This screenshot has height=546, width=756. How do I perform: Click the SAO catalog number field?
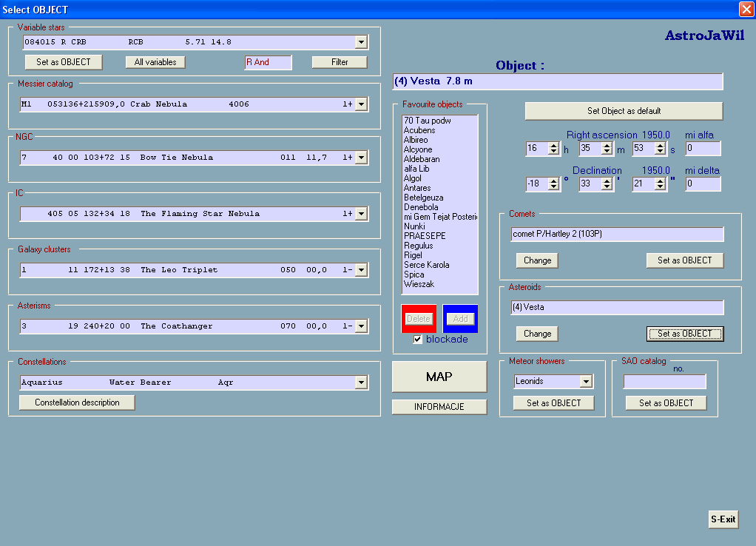point(665,382)
